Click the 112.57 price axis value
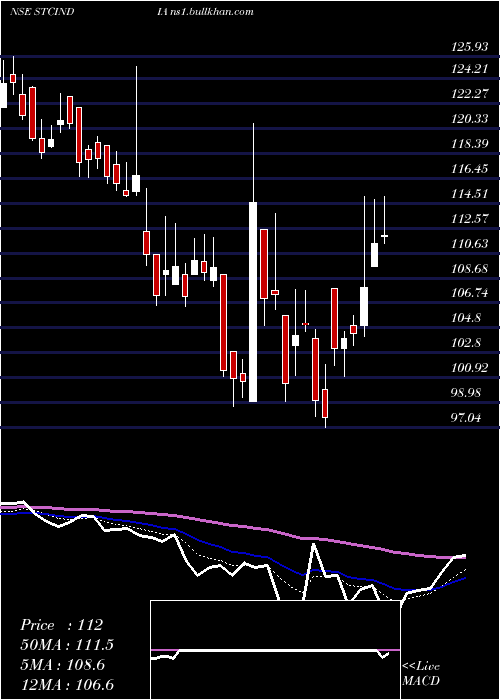The image size is (500, 700). tap(469, 219)
